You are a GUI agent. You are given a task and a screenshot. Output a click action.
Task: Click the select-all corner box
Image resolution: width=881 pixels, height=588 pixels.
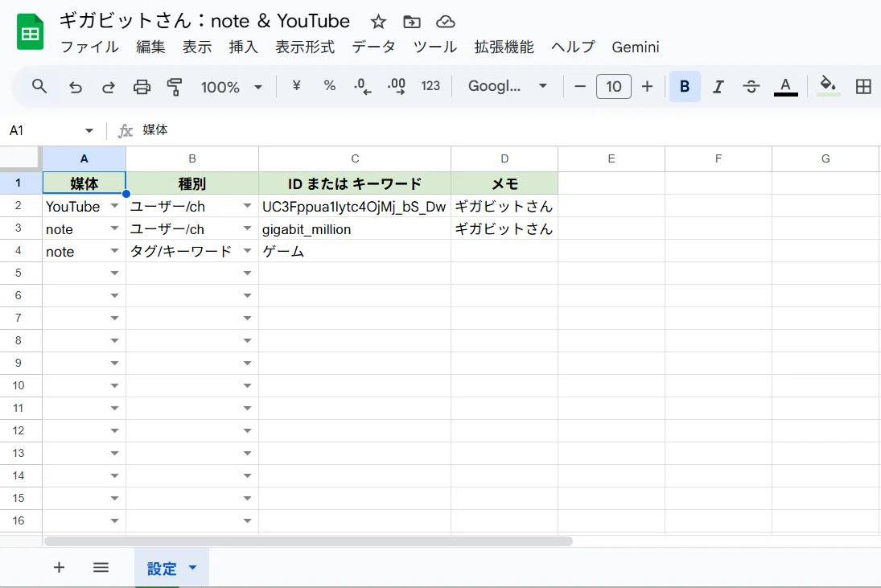(x=21, y=159)
